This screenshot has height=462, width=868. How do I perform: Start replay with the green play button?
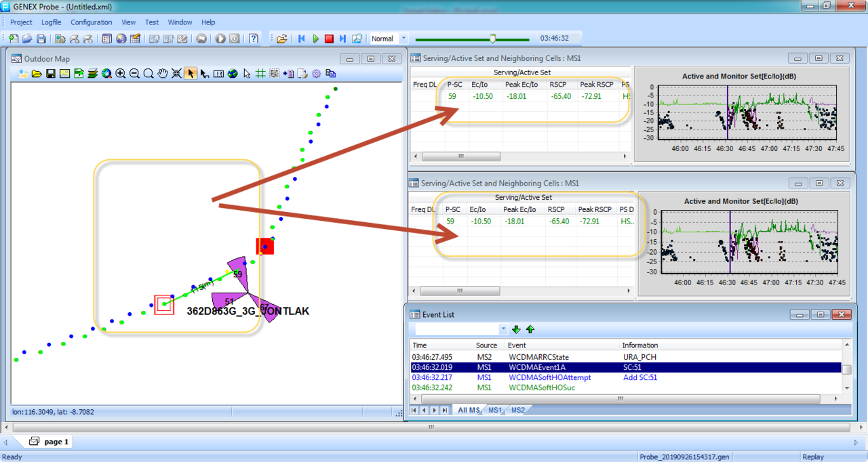[x=315, y=39]
